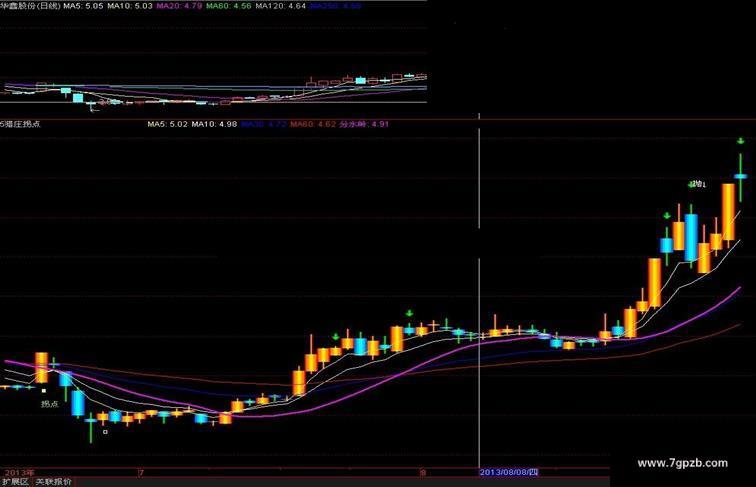756x487 pixels.
Task: Click the 华鑫股份(日线) stock title
Action: [30, 6]
